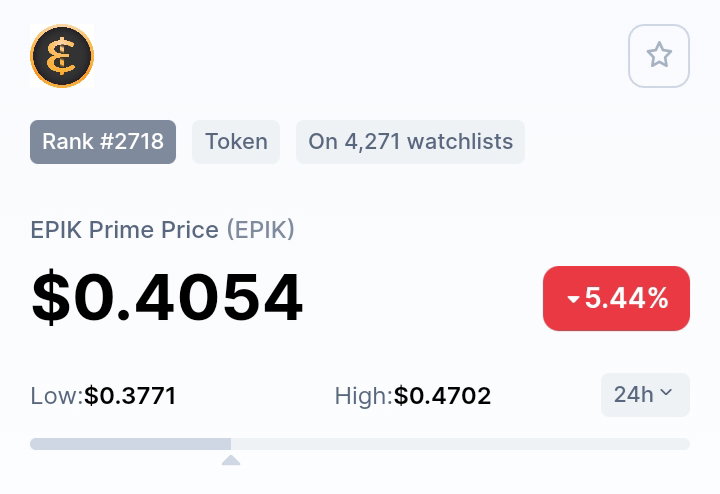720x494 pixels.
Task: Click the filled part of the price range bar
Action: point(130,444)
